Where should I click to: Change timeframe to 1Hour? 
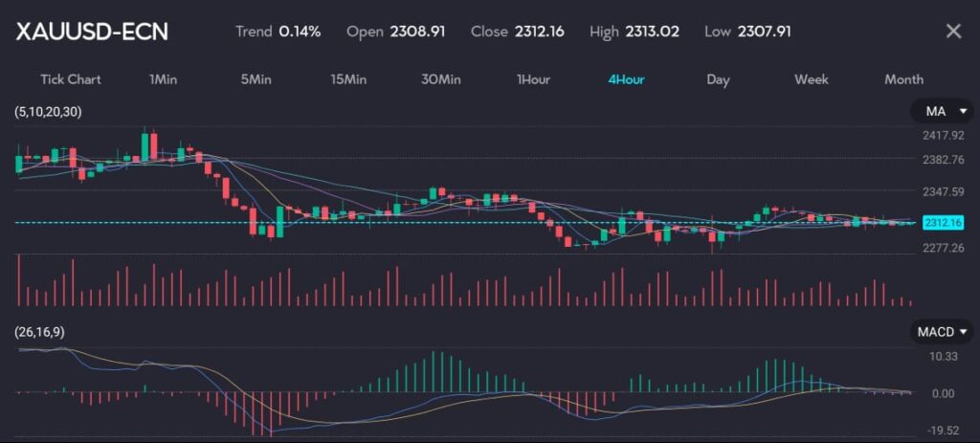pyautogui.click(x=533, y=79)
